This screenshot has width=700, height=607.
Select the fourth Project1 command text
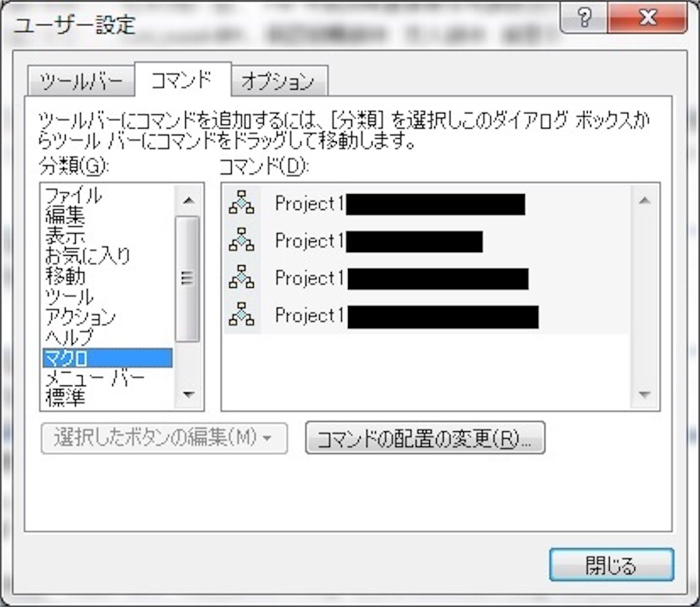click(x=310, y=316)
